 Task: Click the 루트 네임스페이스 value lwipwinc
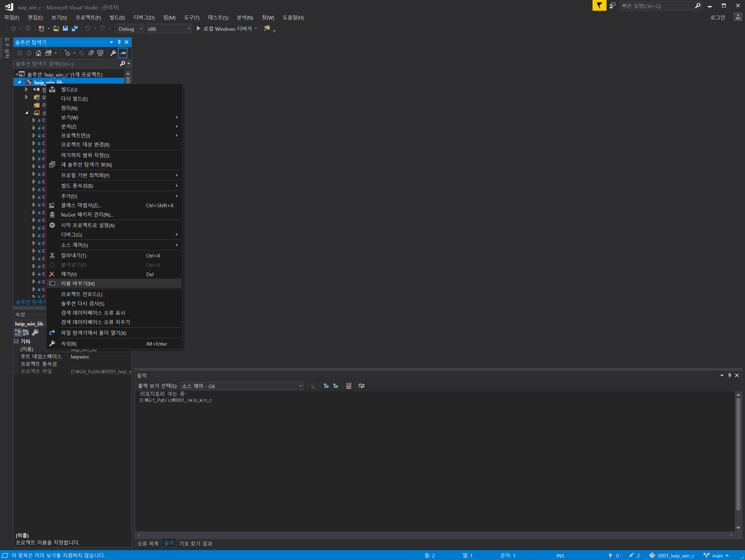click(80, 357)
